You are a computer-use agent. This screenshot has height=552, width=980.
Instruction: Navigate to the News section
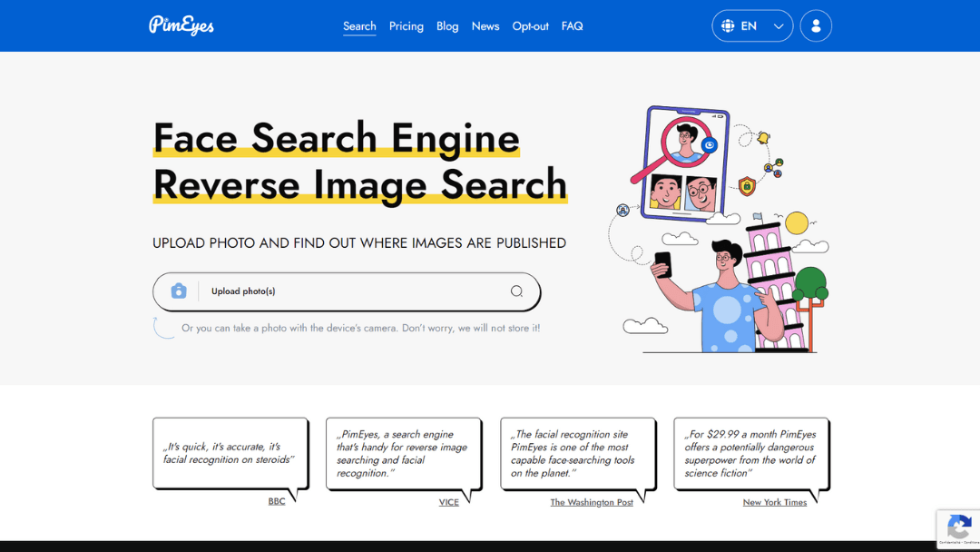(485, 26)
